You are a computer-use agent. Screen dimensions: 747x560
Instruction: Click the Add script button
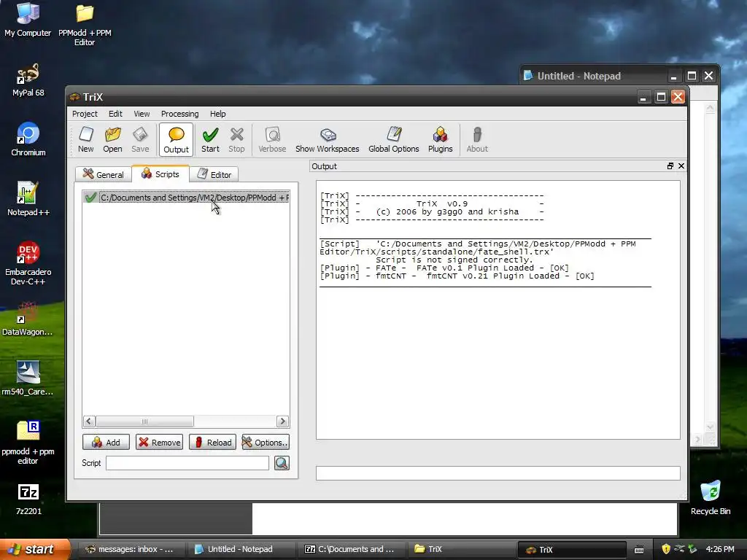point(106,443)
